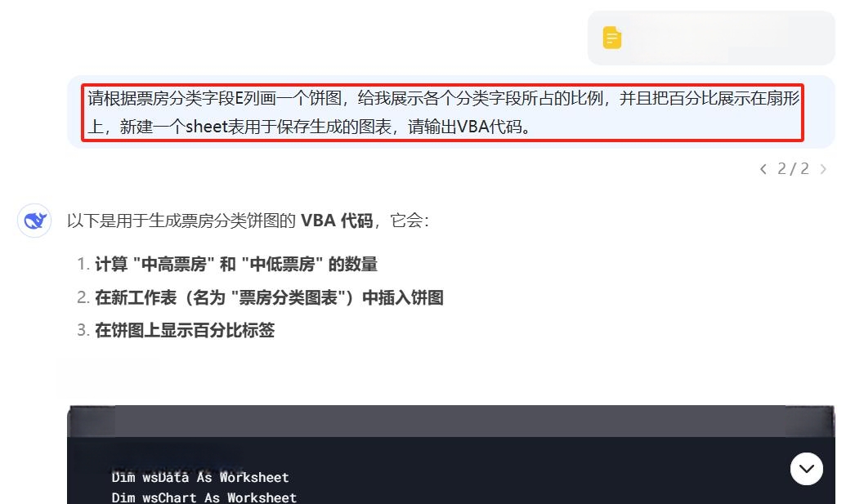
Task: Go to the previous message version
Action: pos(763,169)
